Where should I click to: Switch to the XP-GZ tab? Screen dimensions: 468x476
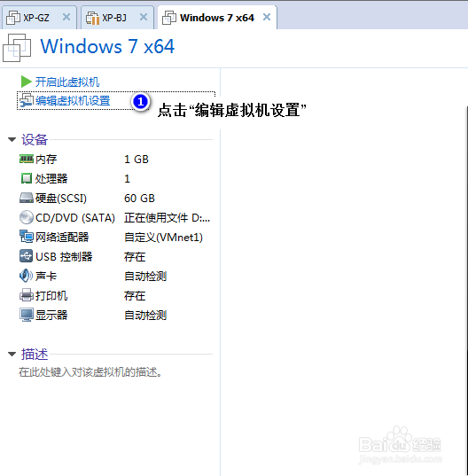point(39,18)
